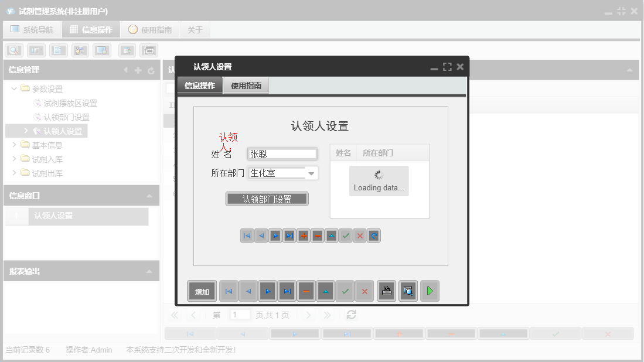Expand the 试剂入库 tree node
Image resolution: width=644 pixels, height=362 pixels.
tap(14, 159)
